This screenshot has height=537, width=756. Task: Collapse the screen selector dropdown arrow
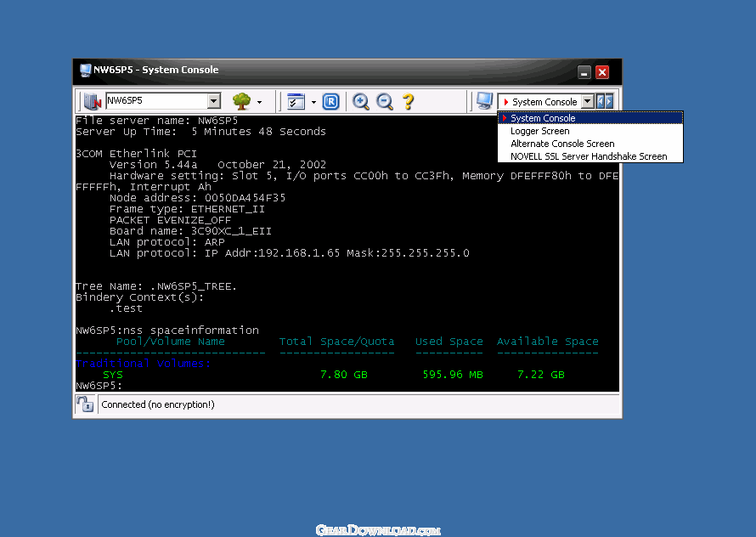click(x=587, y=101)
